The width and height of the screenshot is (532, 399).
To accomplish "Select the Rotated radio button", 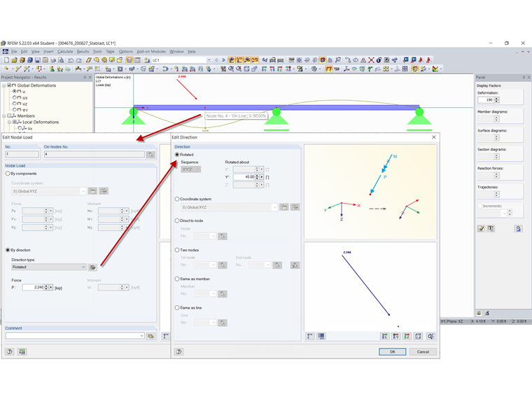I will pyautogui.click(x=177, y=155).
